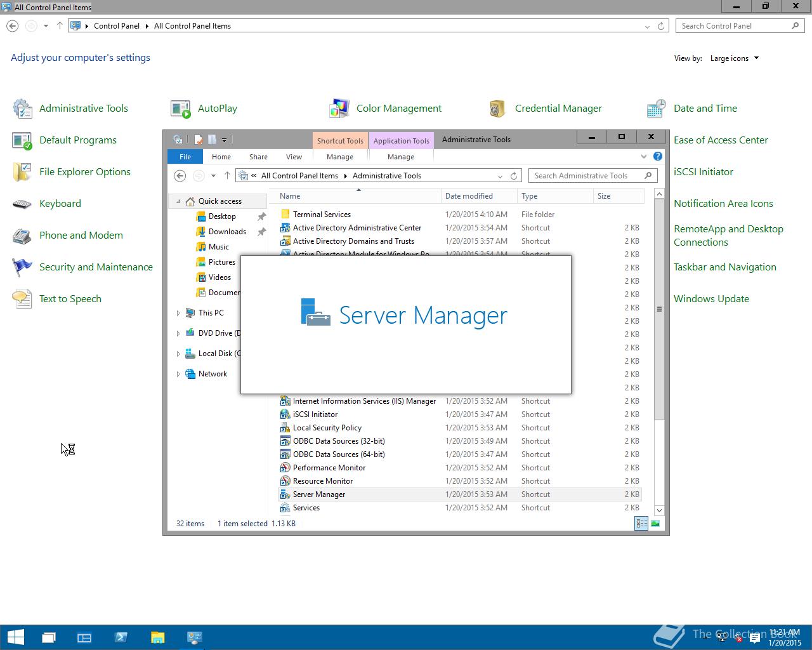Click Back arrow in Control Panel window

coord(12,26)
